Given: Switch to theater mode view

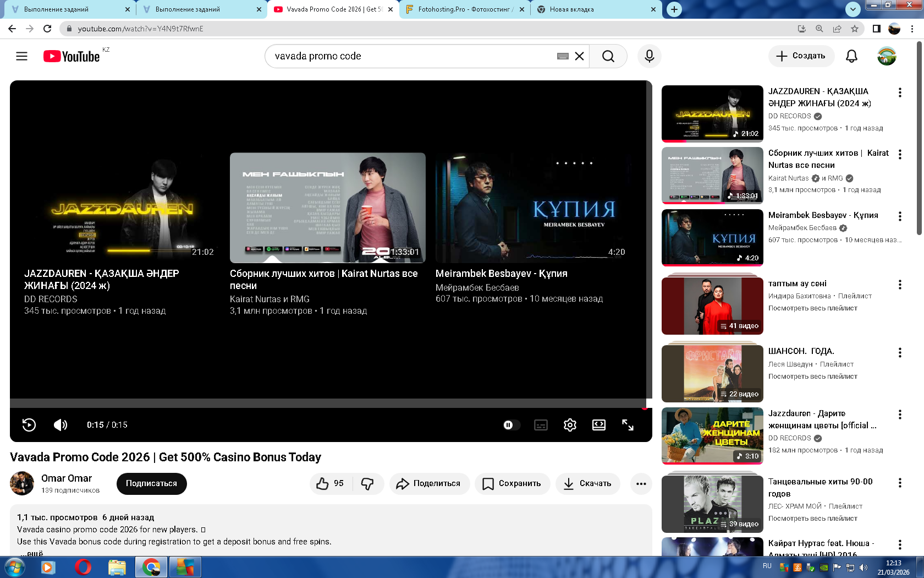Looking at the screenshot, I should [598, 425].
